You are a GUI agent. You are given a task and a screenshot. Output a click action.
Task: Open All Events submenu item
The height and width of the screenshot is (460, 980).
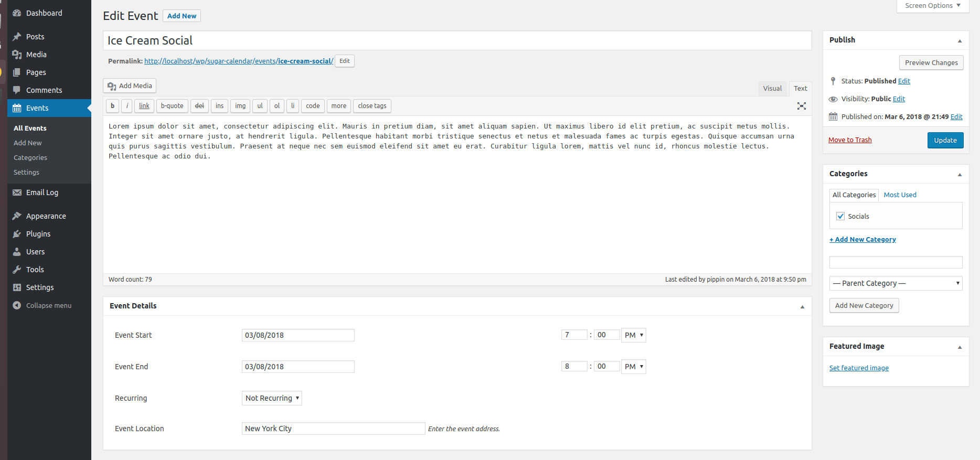point(30,128)
